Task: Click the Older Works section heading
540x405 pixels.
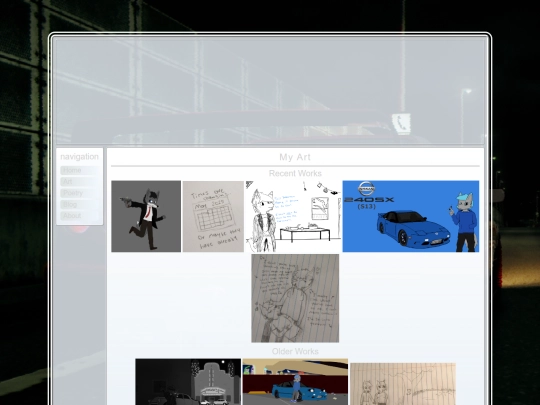Action: point(295,351)
